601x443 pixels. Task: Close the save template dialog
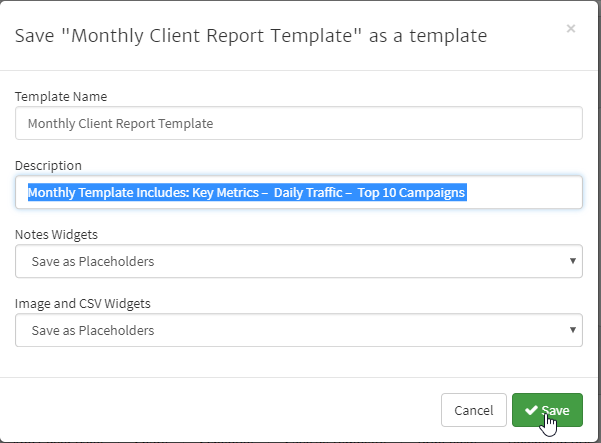click(x=571, y=29)
